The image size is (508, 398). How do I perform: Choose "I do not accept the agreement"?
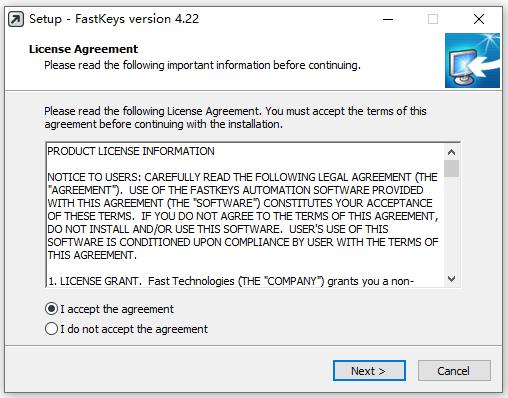click(51, 329)
